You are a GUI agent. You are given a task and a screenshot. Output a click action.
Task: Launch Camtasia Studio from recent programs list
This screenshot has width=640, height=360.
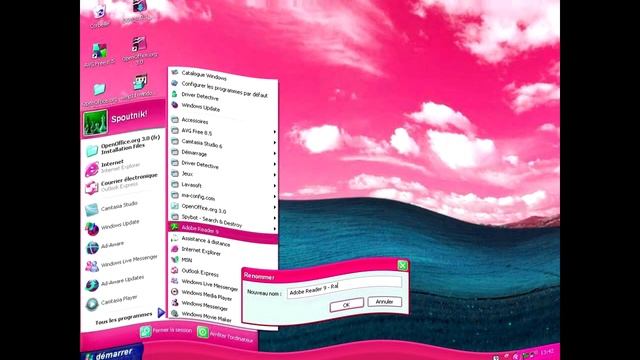pos(112,207)
